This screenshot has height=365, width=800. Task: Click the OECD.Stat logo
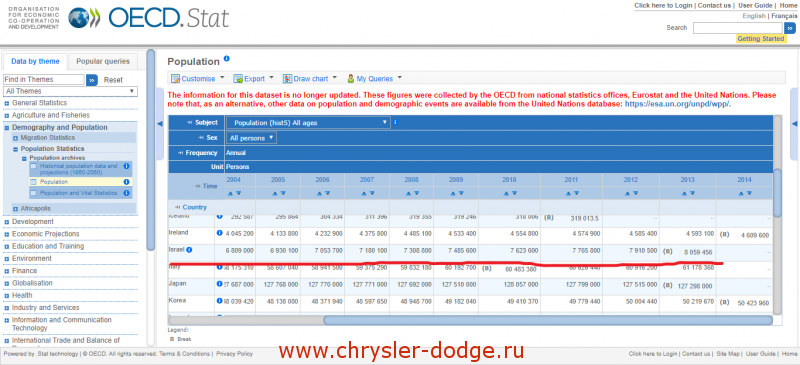pos(148,18)
